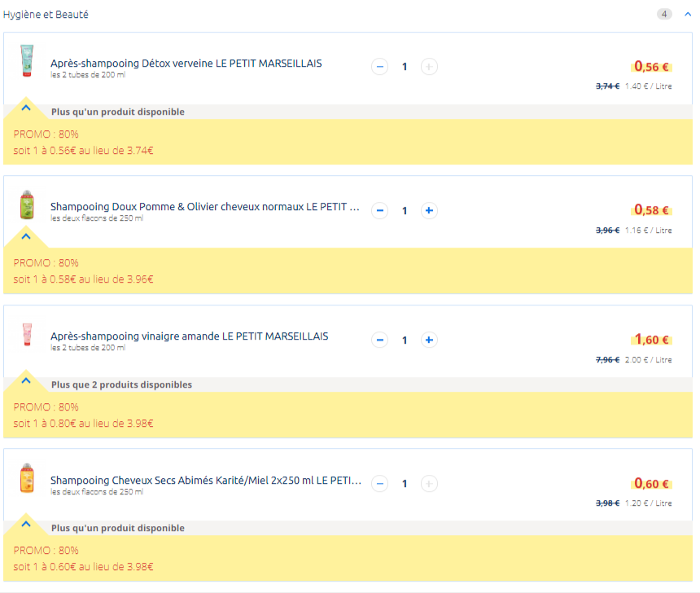Collapse promo details for vinaigre amande
700x593 pixels.
click(26, 380)
